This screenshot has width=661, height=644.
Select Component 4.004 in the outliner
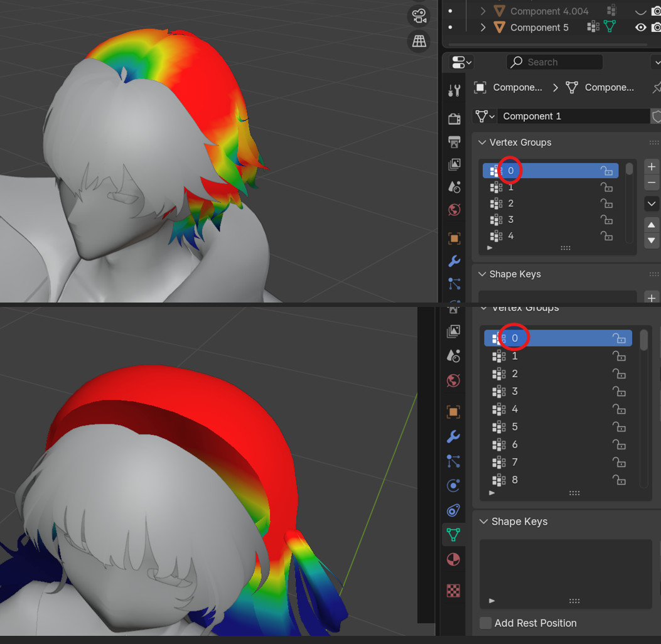pos(549,11)
